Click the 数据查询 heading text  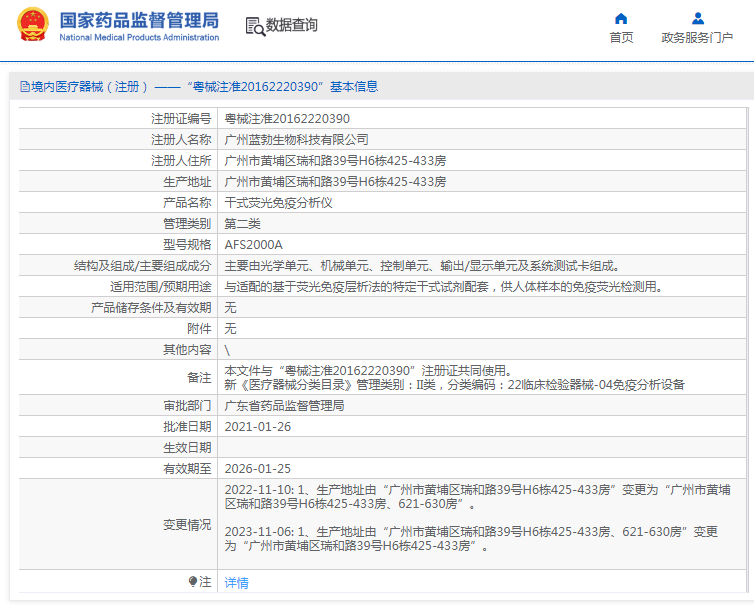[x=292, y=25]
